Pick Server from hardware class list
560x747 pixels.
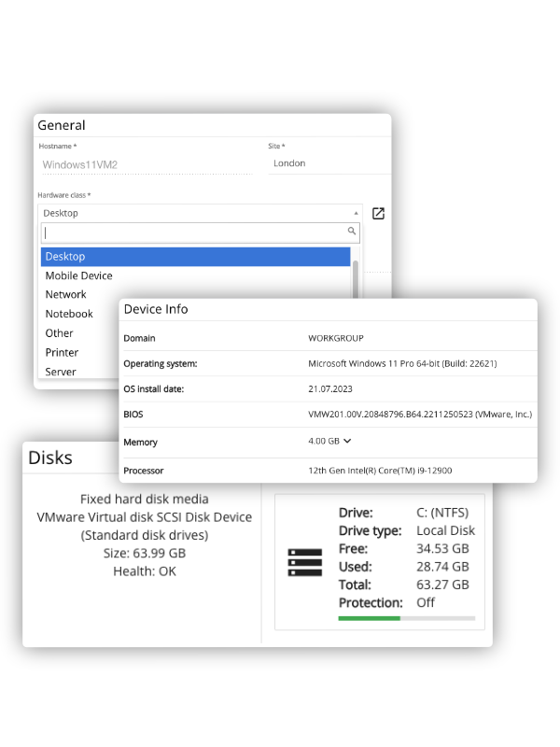(x=61, y=372)
